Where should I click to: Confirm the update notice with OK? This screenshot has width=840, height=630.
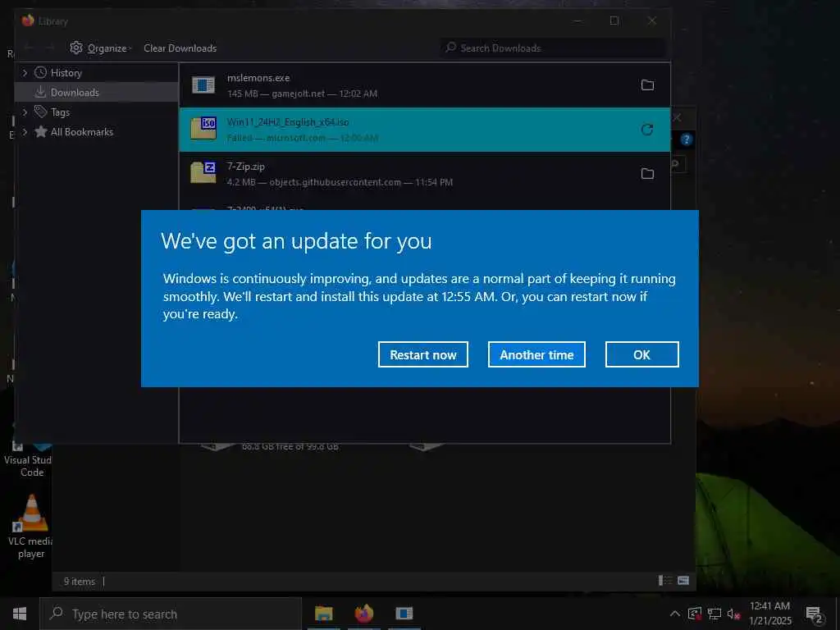click(641, 354)
